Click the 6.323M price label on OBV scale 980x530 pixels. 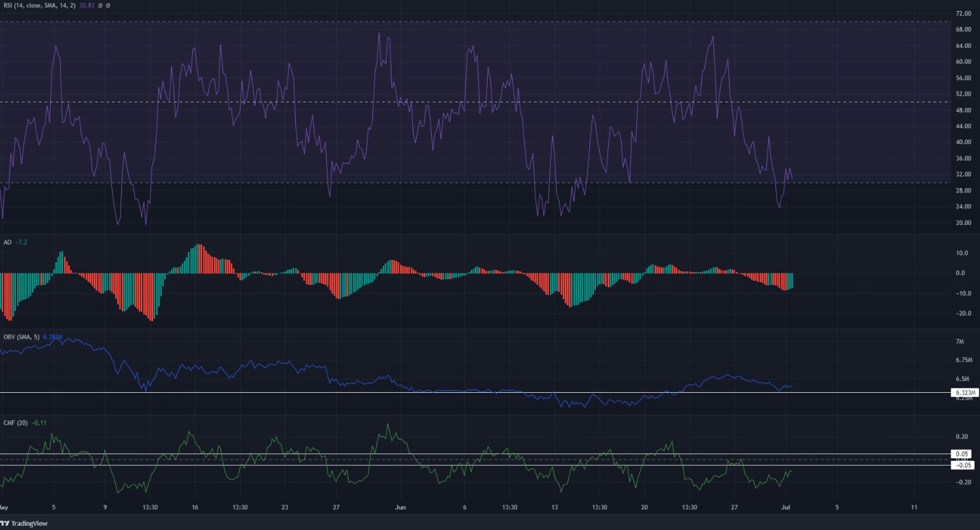point(965,393)
